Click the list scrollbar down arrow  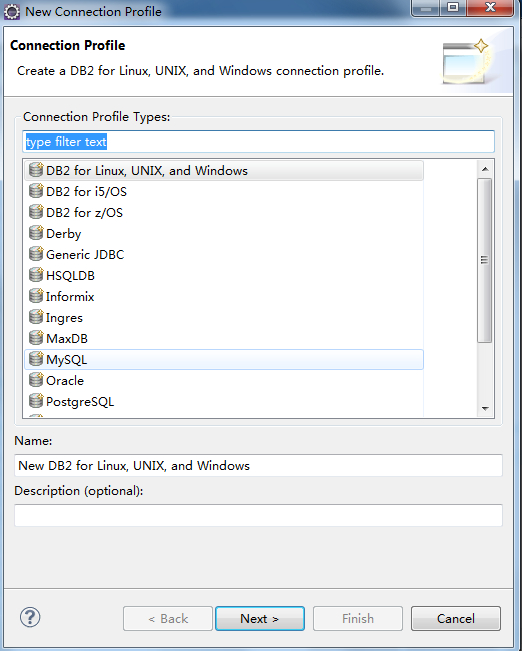click(x=485, y=409)
